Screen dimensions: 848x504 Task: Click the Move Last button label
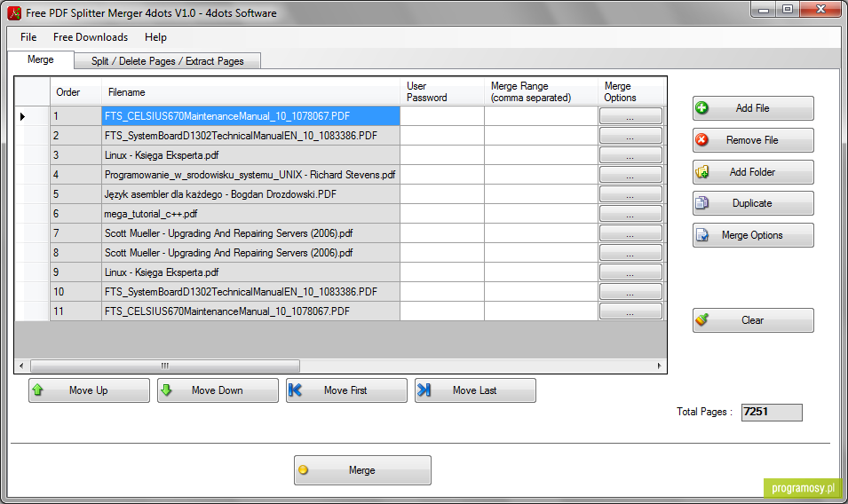point(474,390)
